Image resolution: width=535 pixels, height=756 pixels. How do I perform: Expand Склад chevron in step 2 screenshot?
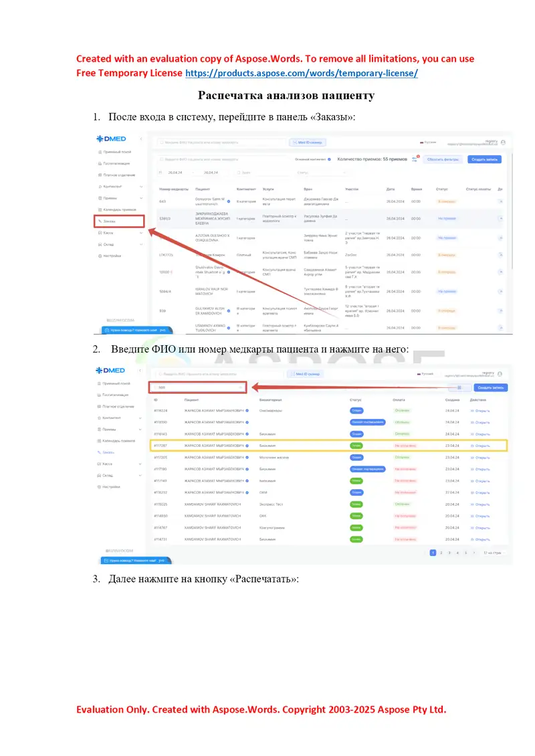(140, 476)
